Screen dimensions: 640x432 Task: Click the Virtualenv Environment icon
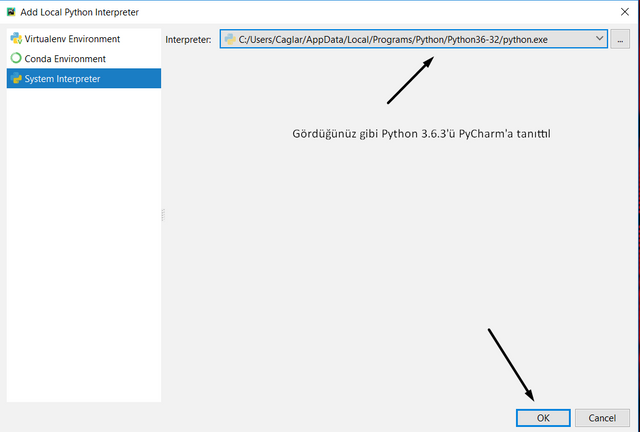click(15, 39)
